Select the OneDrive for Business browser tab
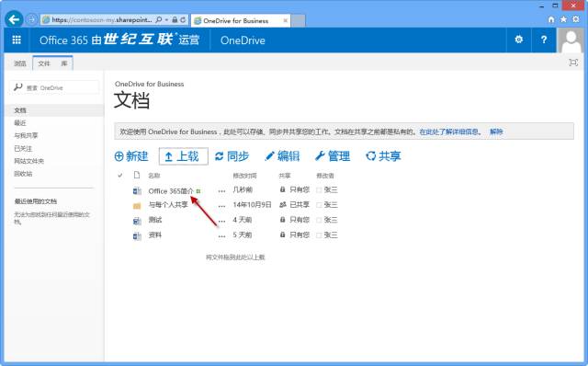The width and height of the screenshot is (588, 366). [240, 20]
